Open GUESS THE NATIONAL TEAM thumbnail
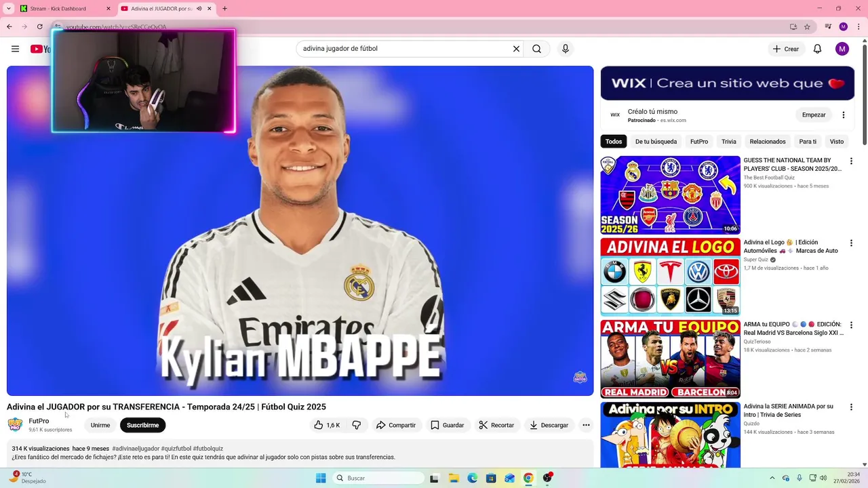The height and width of the screenshot is (488, 868). pyautogui.click(x=670, y=195)
